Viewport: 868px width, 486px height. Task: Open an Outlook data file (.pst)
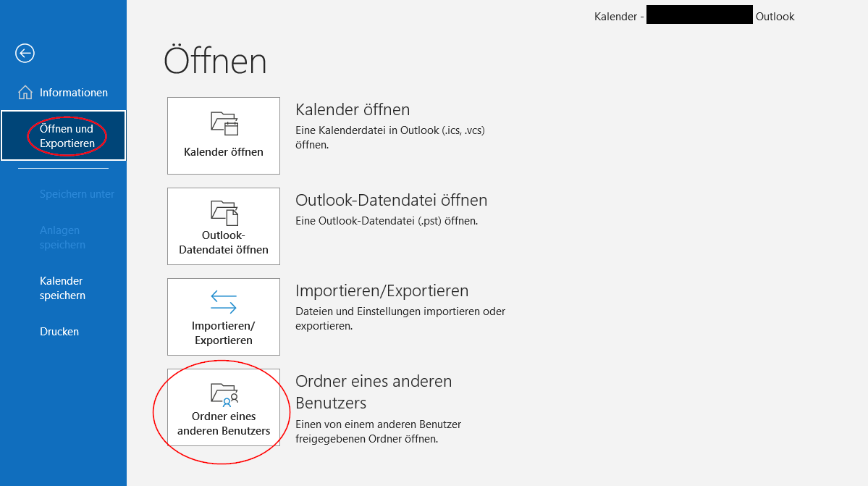[223, 226]
